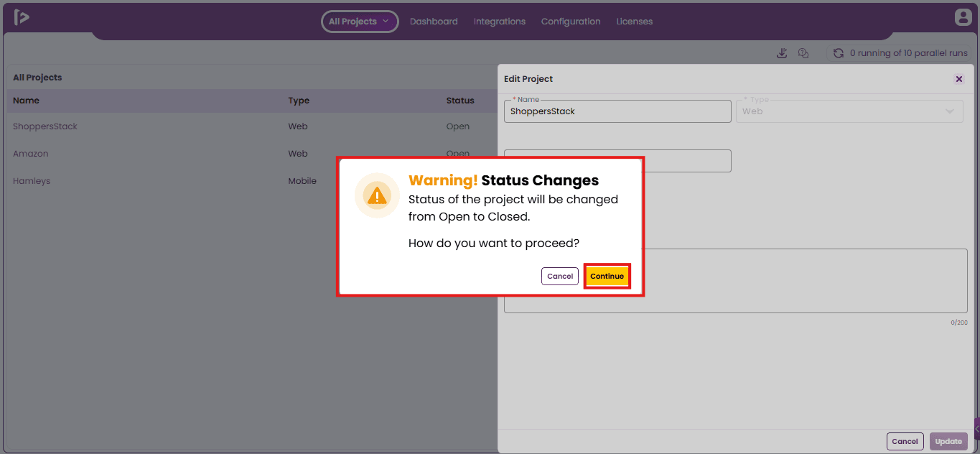Click the Warning! Status Changes heading

[503, 180]
